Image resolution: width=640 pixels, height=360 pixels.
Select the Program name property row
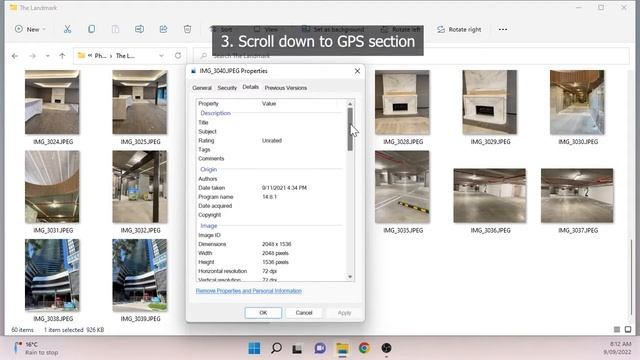[x=271, y=197]
